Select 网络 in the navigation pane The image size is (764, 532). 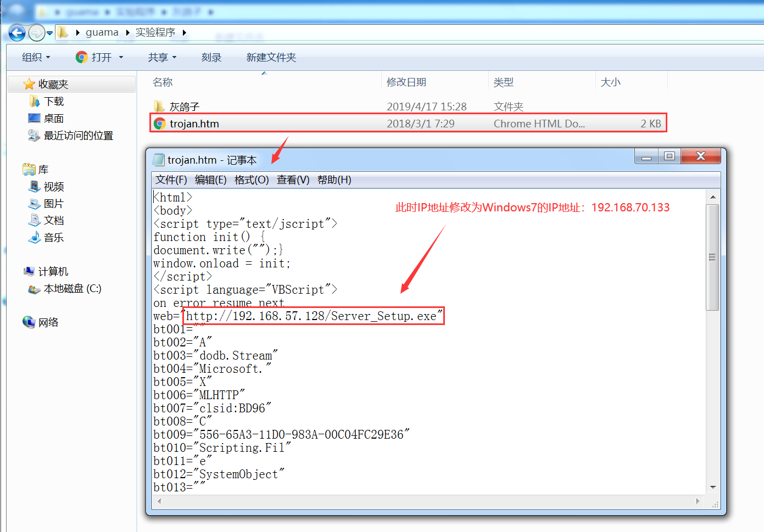(x=48, y=322)
